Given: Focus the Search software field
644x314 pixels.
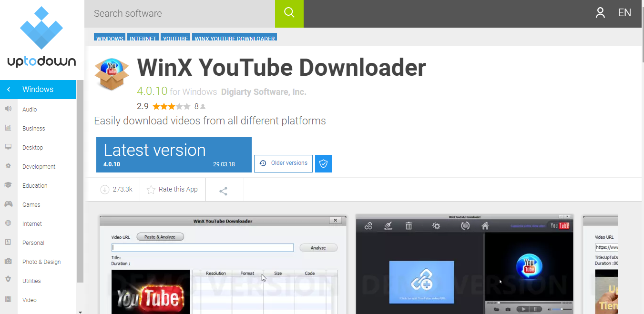Looking at the screenshot, I should [x=180, y=14].
